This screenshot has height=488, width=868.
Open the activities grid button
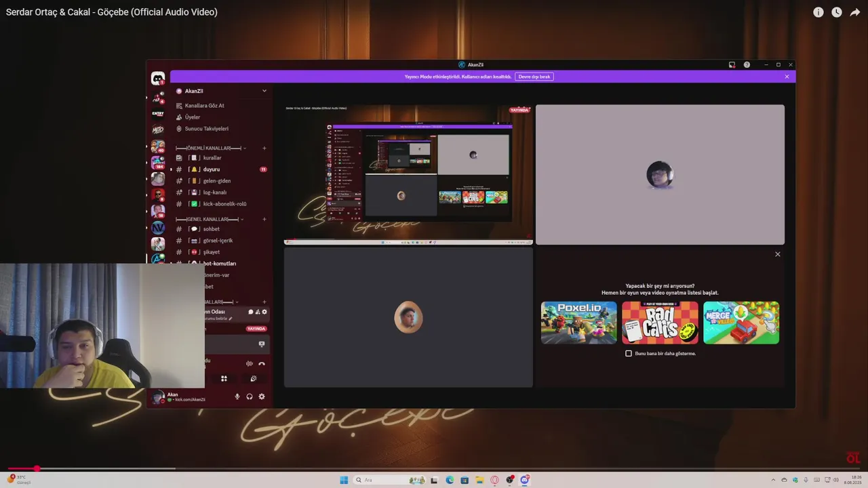point(224,379)
